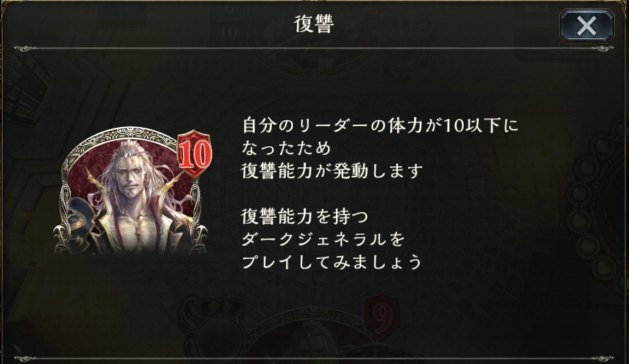Tap the right flourish of the top divider
This screenshot has width=629, height=364.
602,48
